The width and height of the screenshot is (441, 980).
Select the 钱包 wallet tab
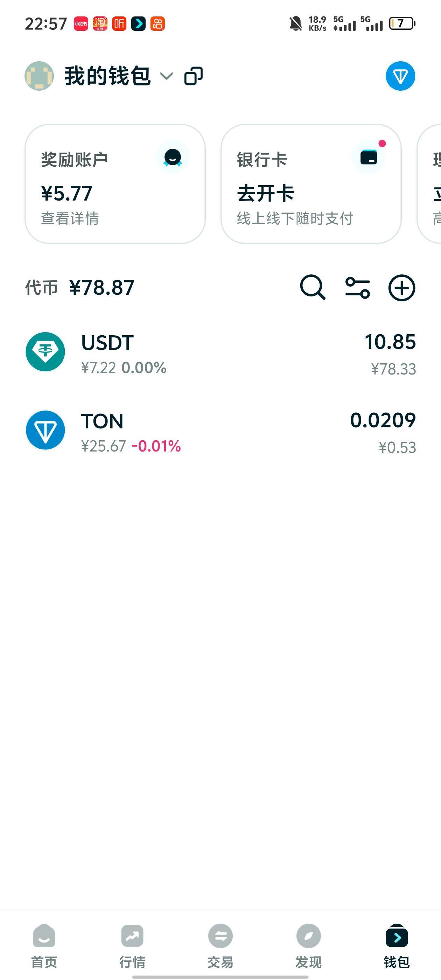[397, 945]
